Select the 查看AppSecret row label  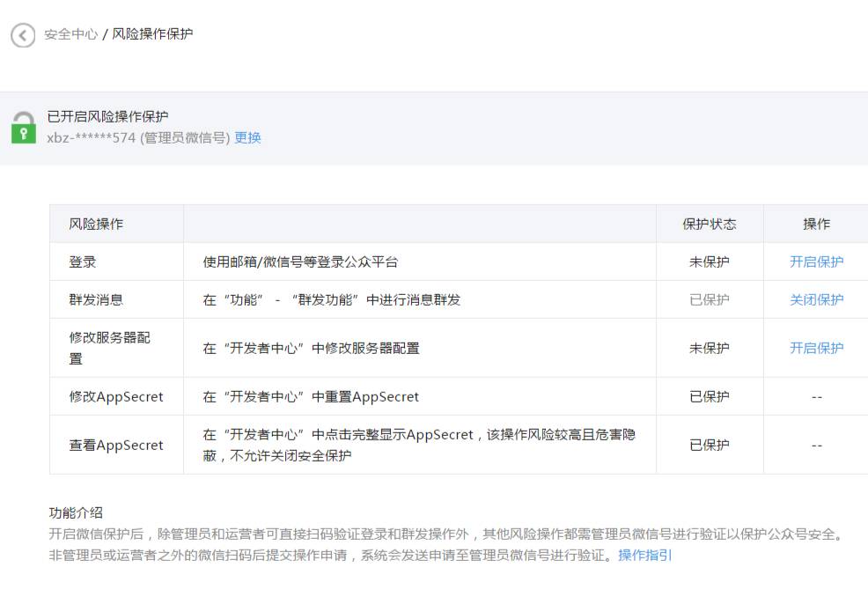[116, 446]
